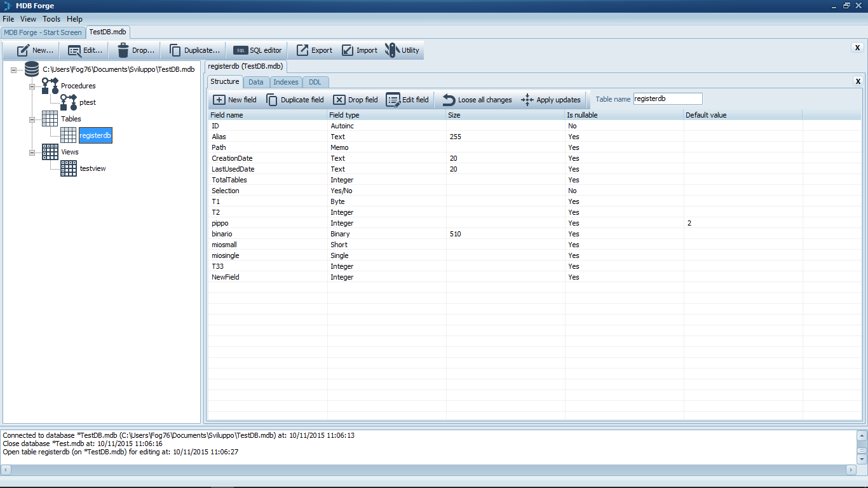
Task: Click the Duplicate... toolbar button
Action: (x=194, y=50)
